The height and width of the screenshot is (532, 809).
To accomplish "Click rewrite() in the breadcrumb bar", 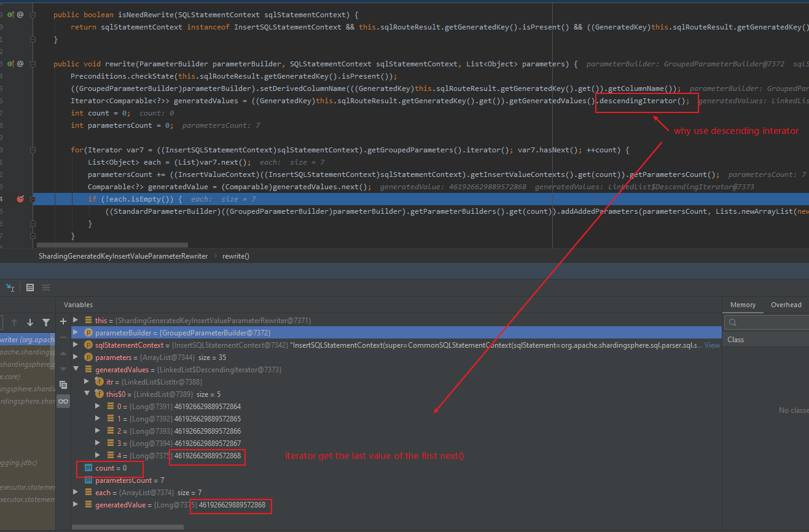I will (x=235, y=256).
